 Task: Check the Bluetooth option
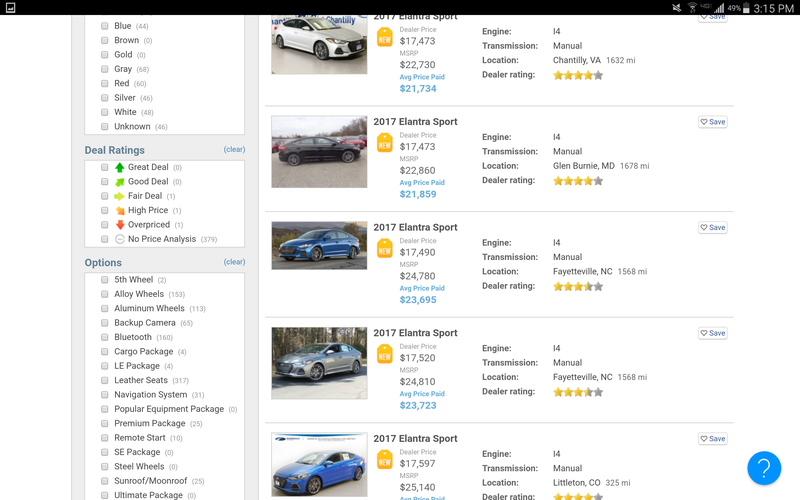105,337
